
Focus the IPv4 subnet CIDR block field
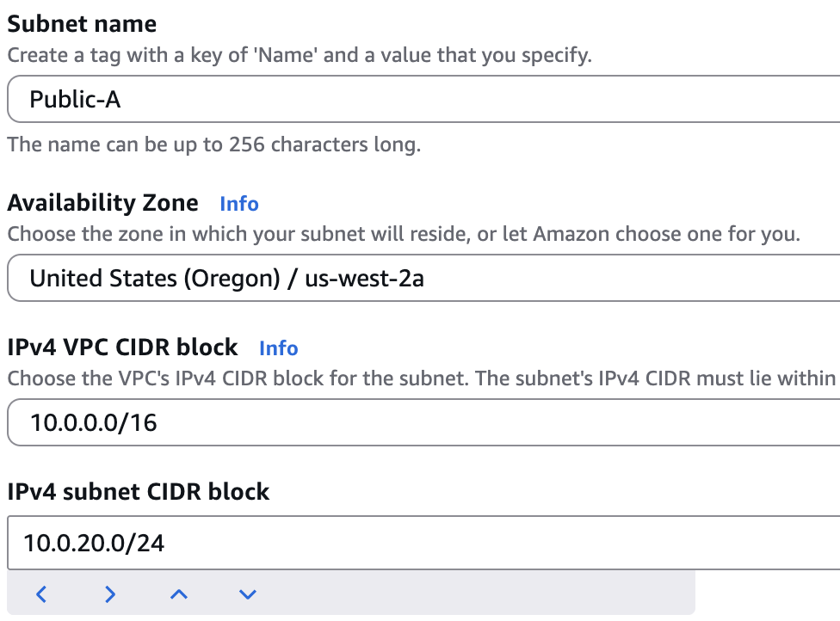coord(420,543)
